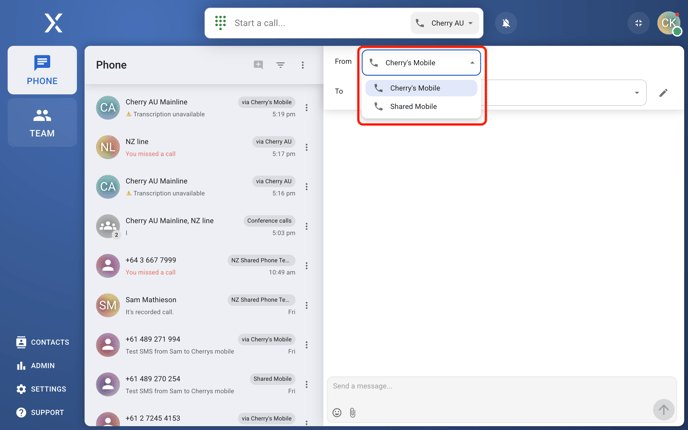688x430 pixels.
Task: Open the Sam Mathieson conversation
Action: 204,305
